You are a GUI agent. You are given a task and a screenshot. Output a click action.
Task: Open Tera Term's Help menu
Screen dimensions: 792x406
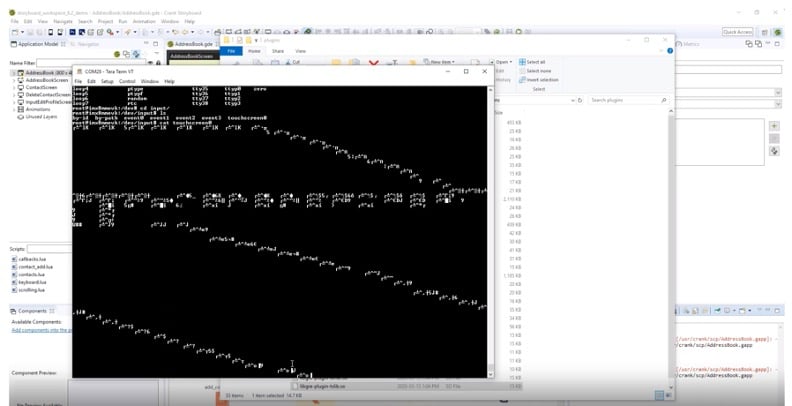pyautogui.click(x=169, y=81)
